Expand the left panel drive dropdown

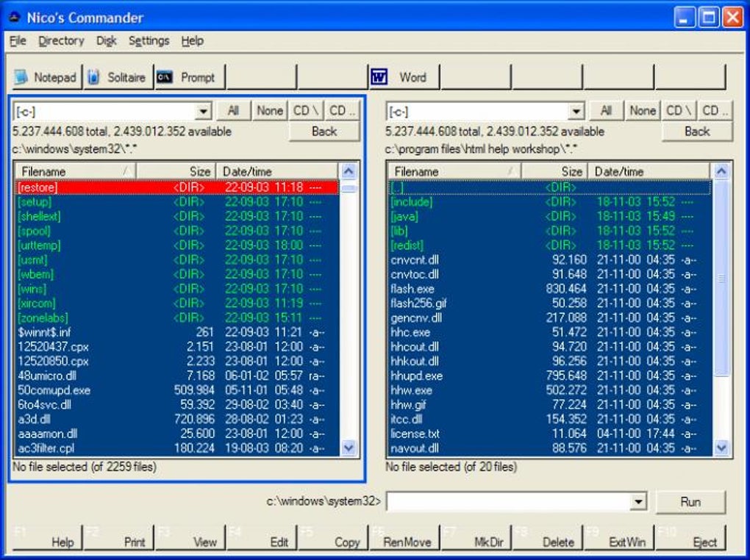pyautogui.click(x=203, y=112)
